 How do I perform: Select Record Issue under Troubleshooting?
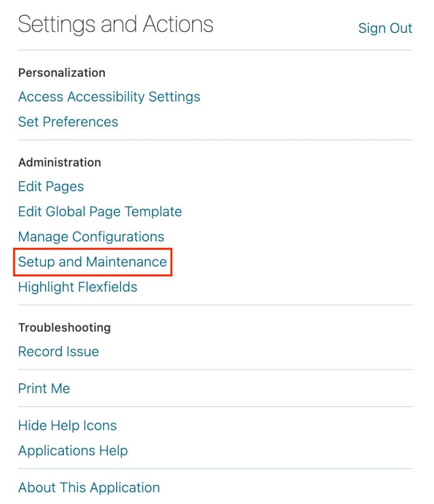click(x=59, y=351)
